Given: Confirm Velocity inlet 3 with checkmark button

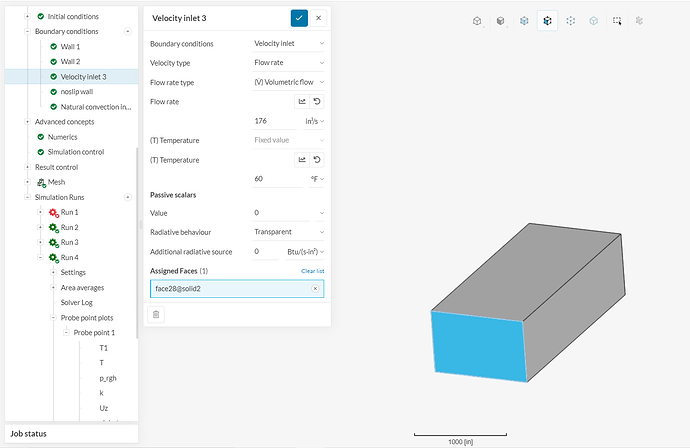Looking at the screenshot, I should [299, 18].
